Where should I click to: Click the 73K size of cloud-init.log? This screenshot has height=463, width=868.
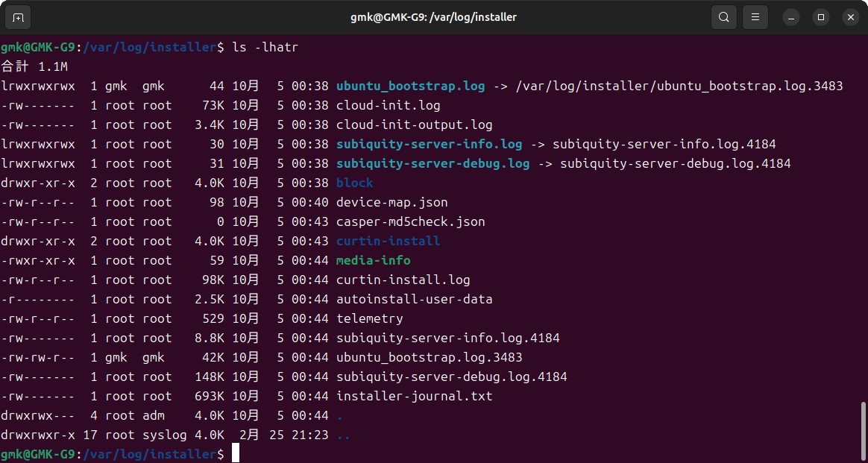coord(213,106)
